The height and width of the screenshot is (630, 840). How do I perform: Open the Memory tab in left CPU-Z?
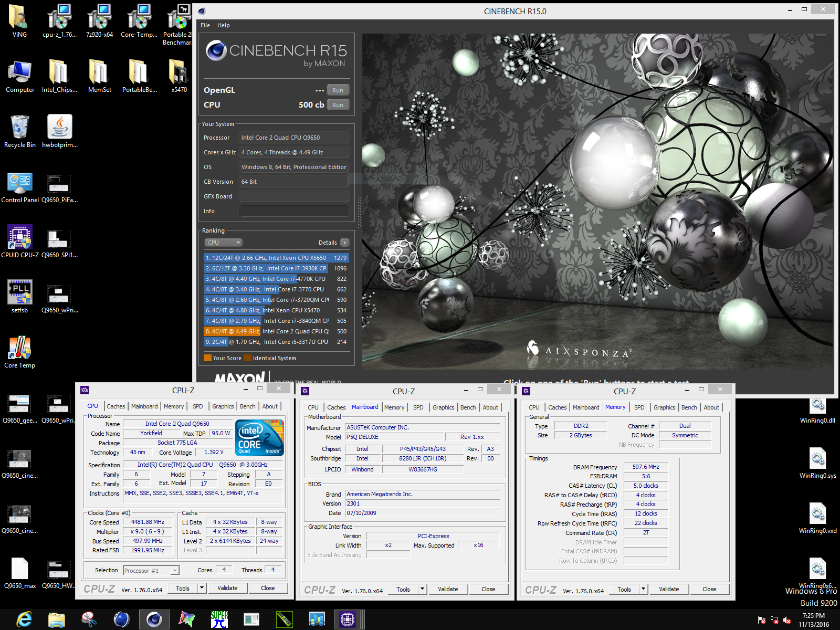click(174, 406)
